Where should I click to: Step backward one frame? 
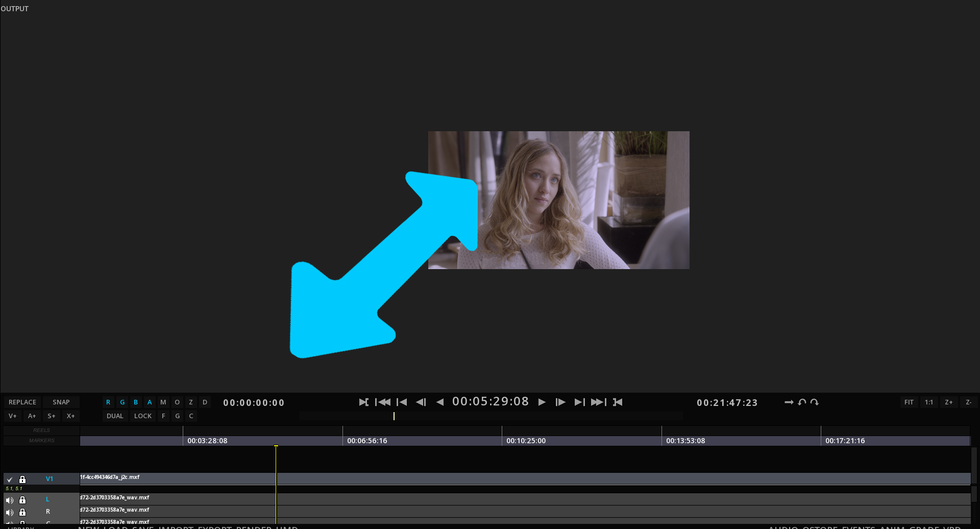421,402
